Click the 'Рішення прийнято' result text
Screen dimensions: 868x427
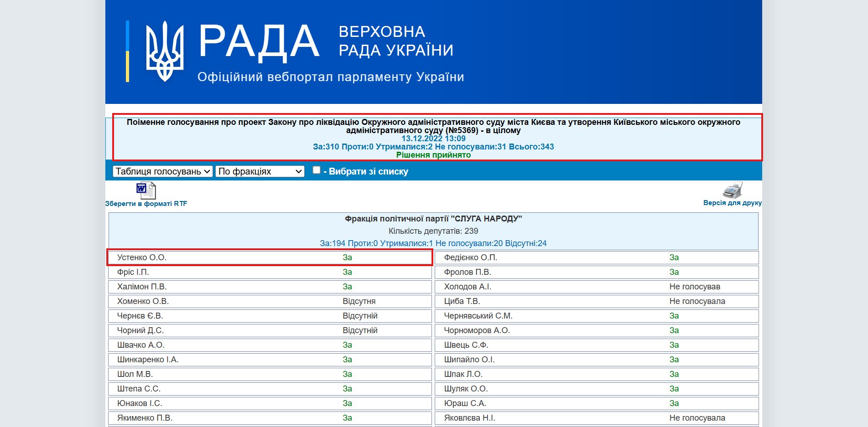coord(433,155)
